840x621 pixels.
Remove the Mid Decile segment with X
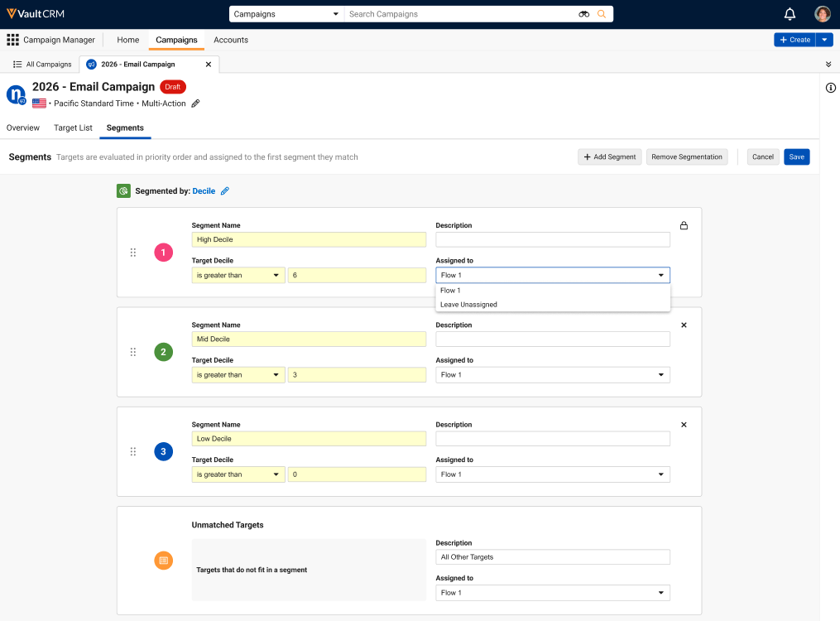point(684,325)
